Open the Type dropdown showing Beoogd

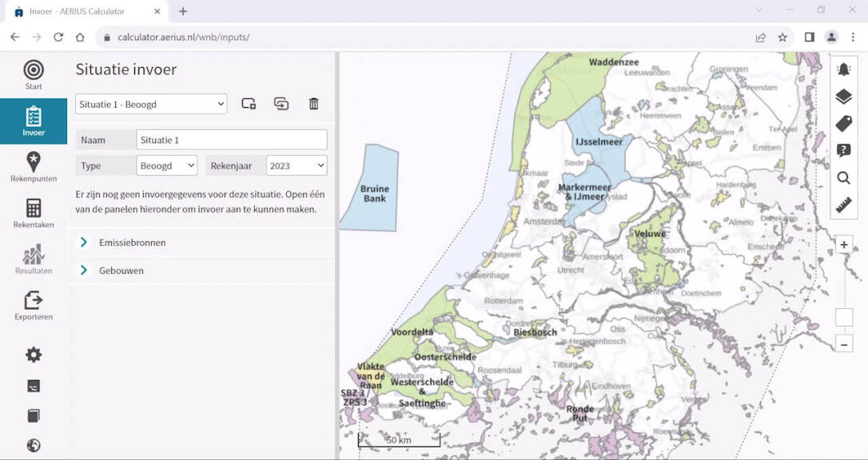[166, 165]
